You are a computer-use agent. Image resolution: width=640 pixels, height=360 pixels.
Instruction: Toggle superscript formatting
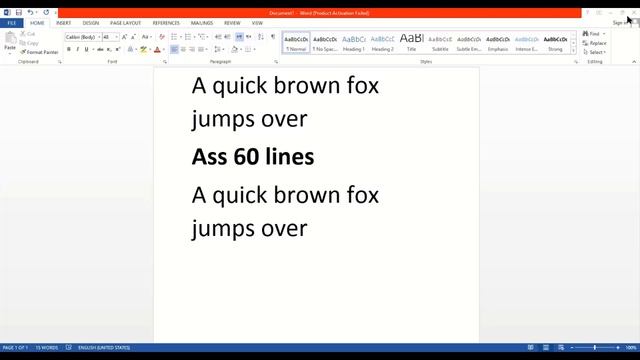(118, 49)
